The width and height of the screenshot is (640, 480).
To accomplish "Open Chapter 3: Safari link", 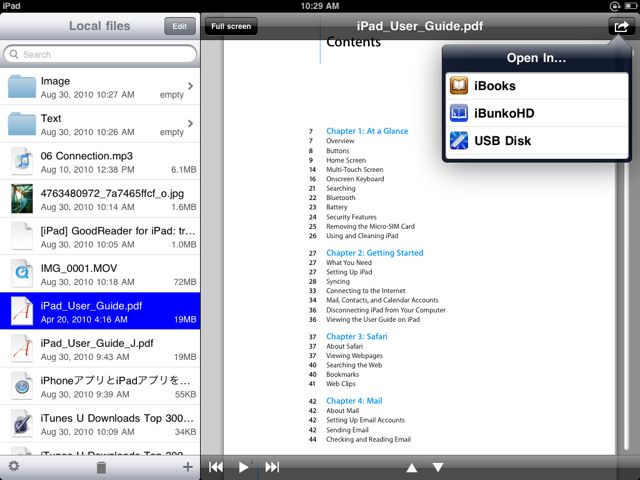I will [357, 336].
